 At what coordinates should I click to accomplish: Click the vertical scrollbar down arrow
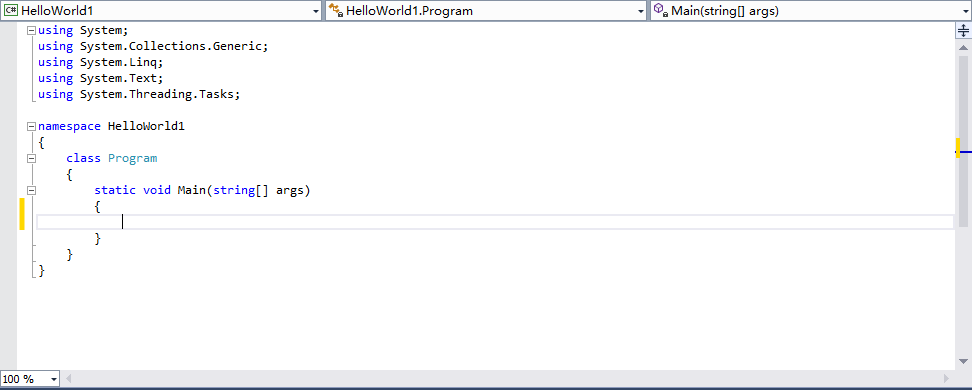click(x=963, y=361)
